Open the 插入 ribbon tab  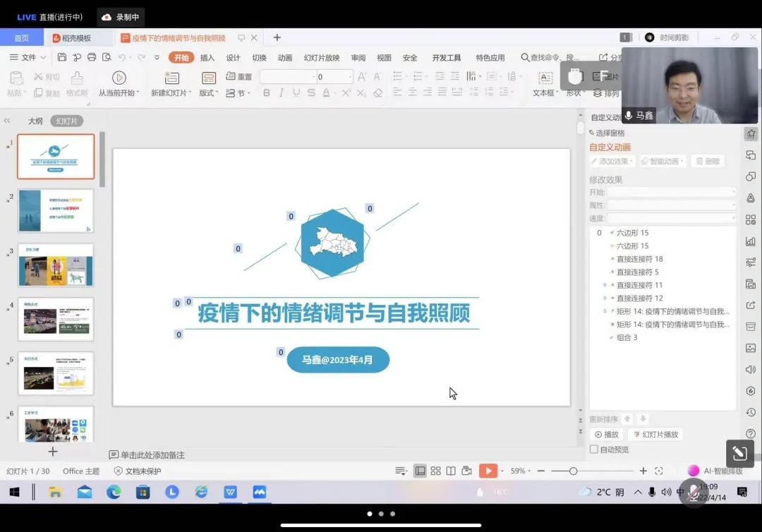(207, 58)
